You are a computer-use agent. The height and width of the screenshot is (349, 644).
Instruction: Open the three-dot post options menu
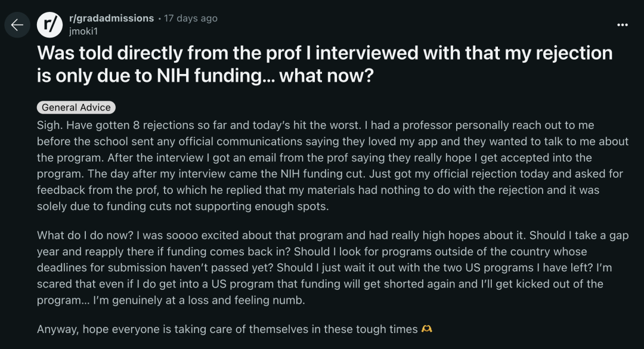[x=622, y=25]
